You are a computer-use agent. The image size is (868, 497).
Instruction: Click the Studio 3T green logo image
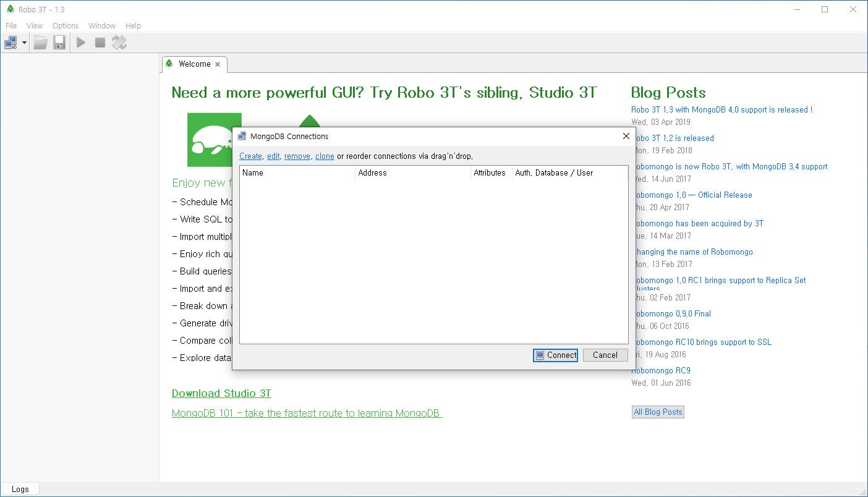210,140
